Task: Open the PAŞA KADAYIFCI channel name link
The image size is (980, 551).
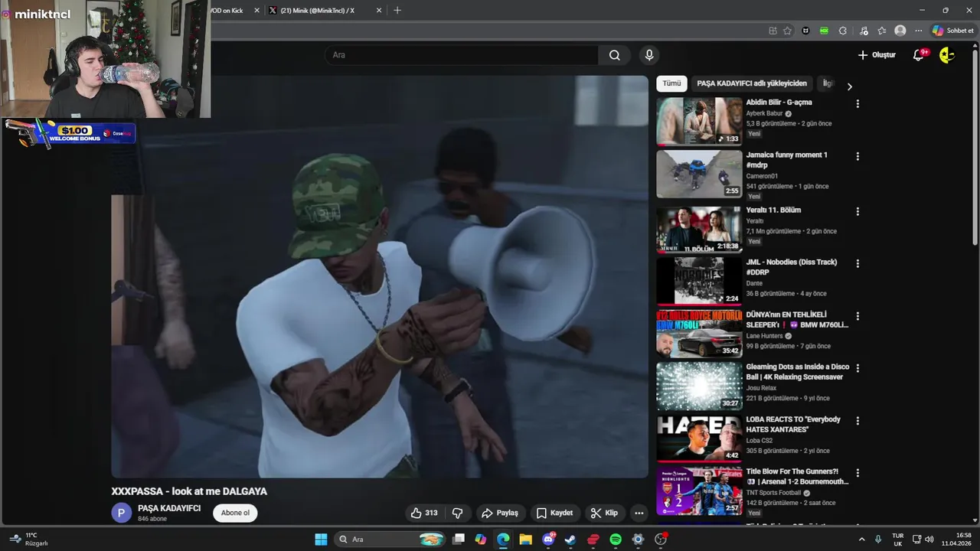Action: [169, 508]
